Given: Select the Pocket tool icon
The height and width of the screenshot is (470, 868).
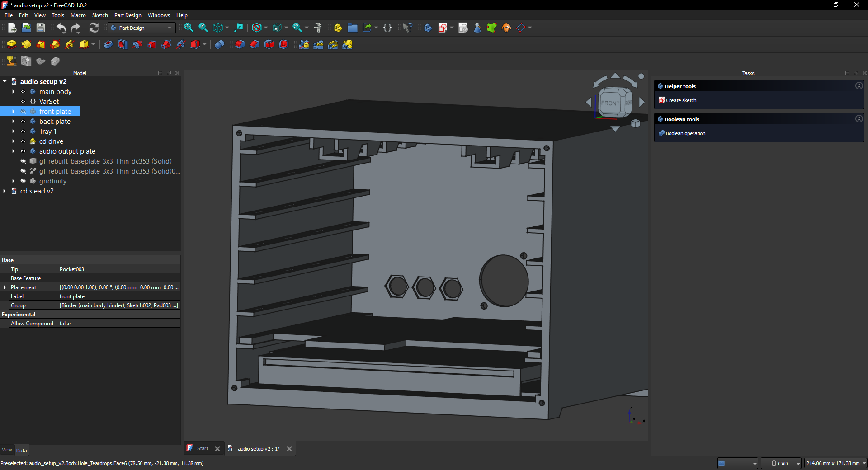Looking at the screenshot, I should click(108, 44).
